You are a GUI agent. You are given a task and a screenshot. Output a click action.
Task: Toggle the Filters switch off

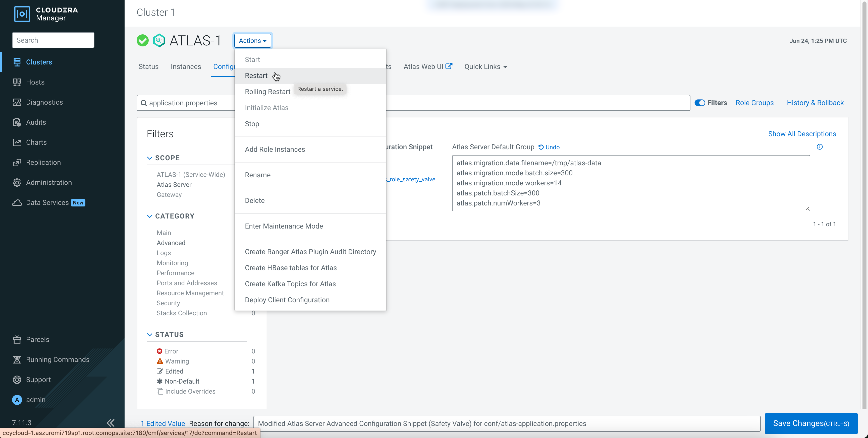[699, 103]
